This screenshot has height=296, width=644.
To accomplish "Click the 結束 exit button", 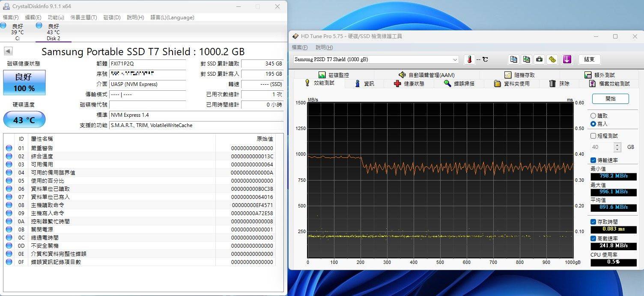I will click(589, 59).
